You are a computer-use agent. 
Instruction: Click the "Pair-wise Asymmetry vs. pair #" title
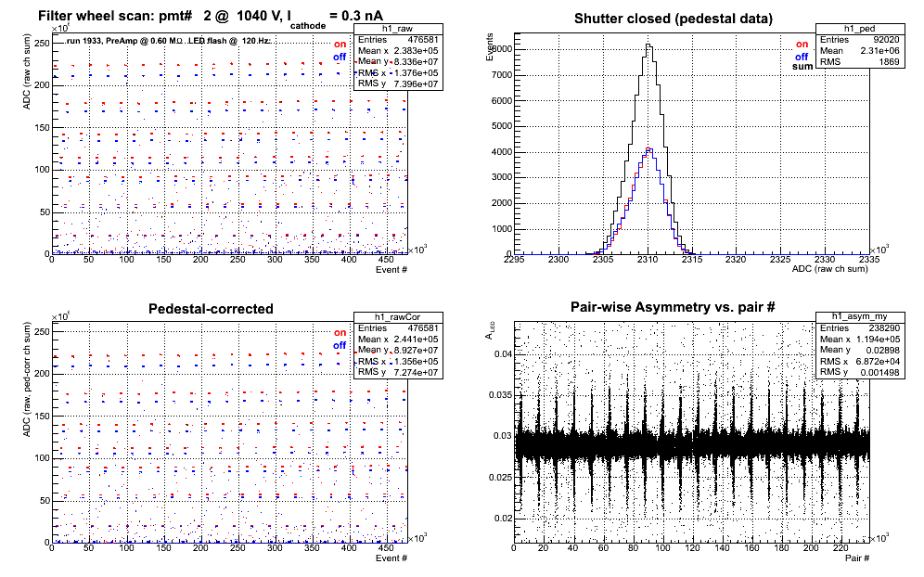pos(673,307)
